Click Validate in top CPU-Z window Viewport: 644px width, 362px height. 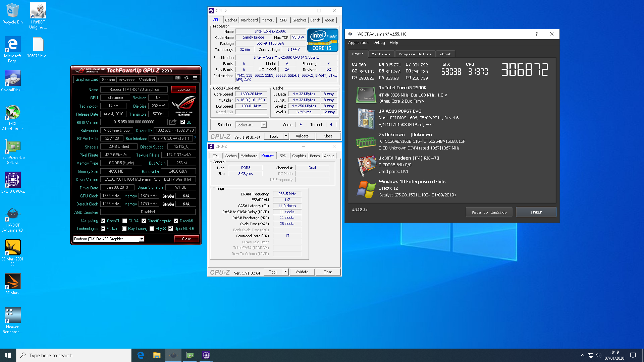point(302,136)
